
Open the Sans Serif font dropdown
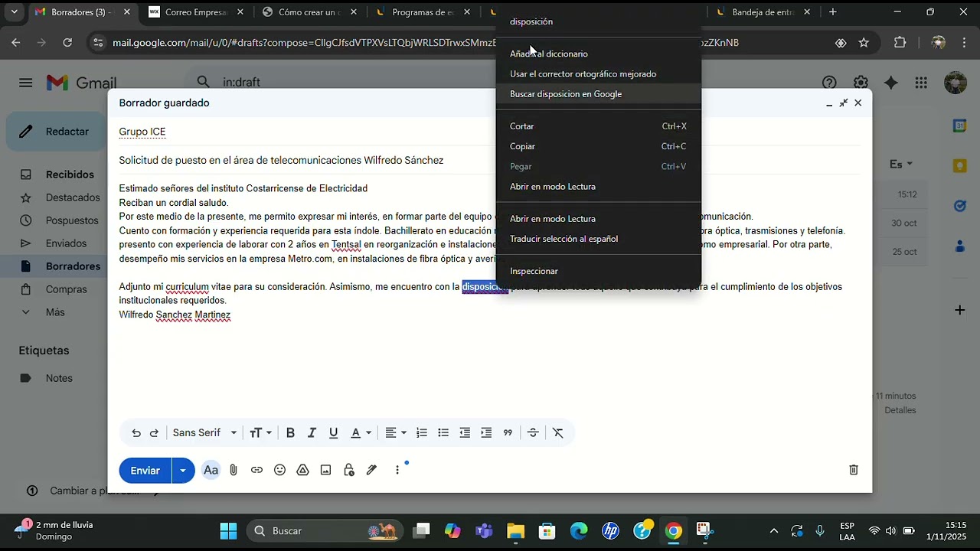(205, 433)
